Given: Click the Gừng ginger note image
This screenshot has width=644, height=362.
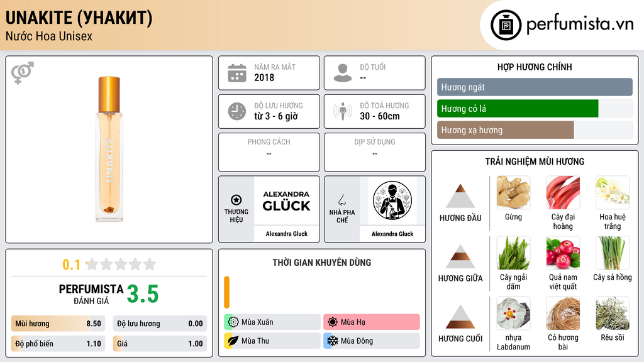Looking at the screenshot, I should pos(513,193).
